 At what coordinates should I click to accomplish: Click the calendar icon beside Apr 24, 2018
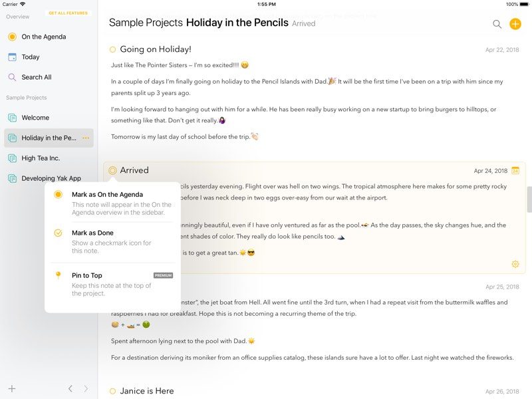click(x=515, y=171)
